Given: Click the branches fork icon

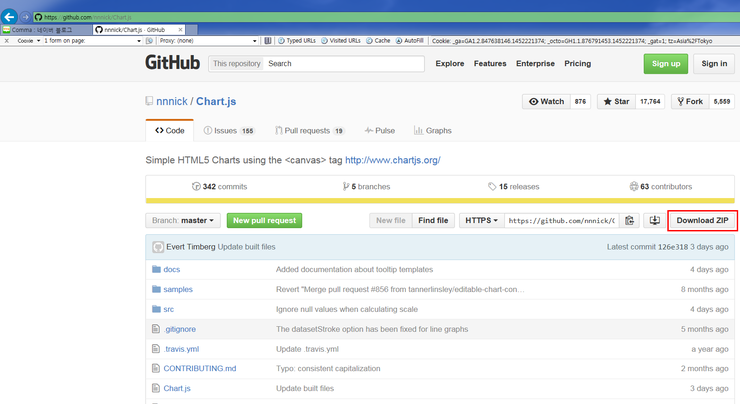Looking at the screenshot, I should [x=346, y=186].
